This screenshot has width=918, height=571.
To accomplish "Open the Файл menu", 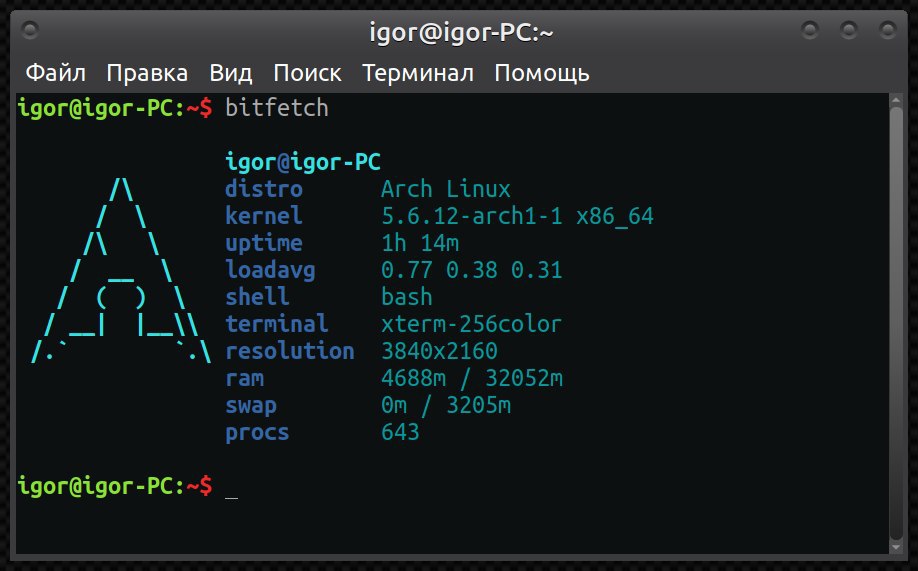I will (x=56, y=73).
